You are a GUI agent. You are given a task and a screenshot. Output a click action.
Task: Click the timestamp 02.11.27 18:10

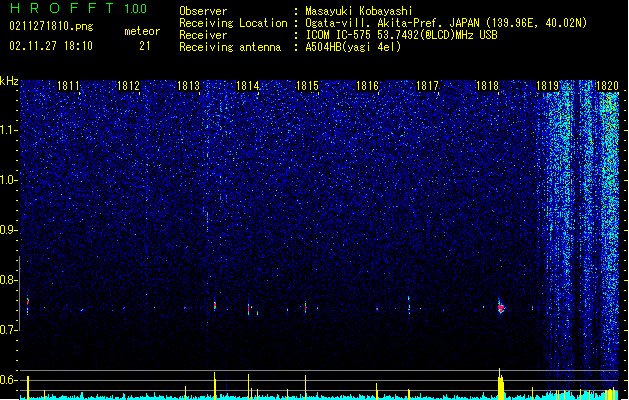pyautogui.click(x=51, y=46)
